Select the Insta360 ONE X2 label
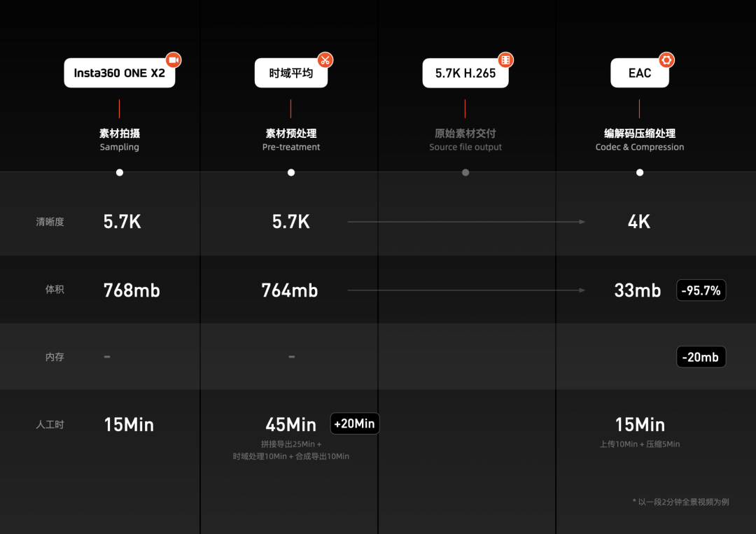 tap(120, 73)
